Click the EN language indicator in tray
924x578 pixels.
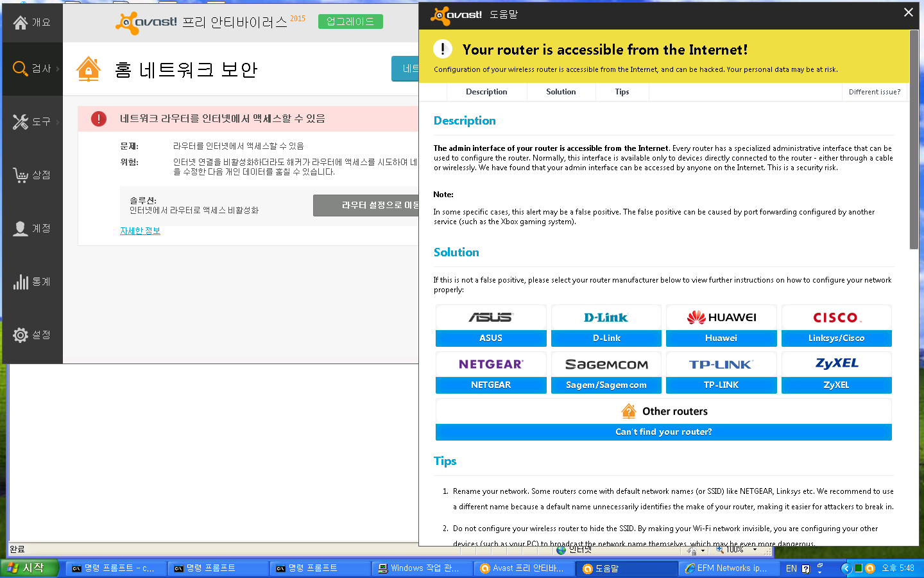pyautogui.click(x=791, y=568)
